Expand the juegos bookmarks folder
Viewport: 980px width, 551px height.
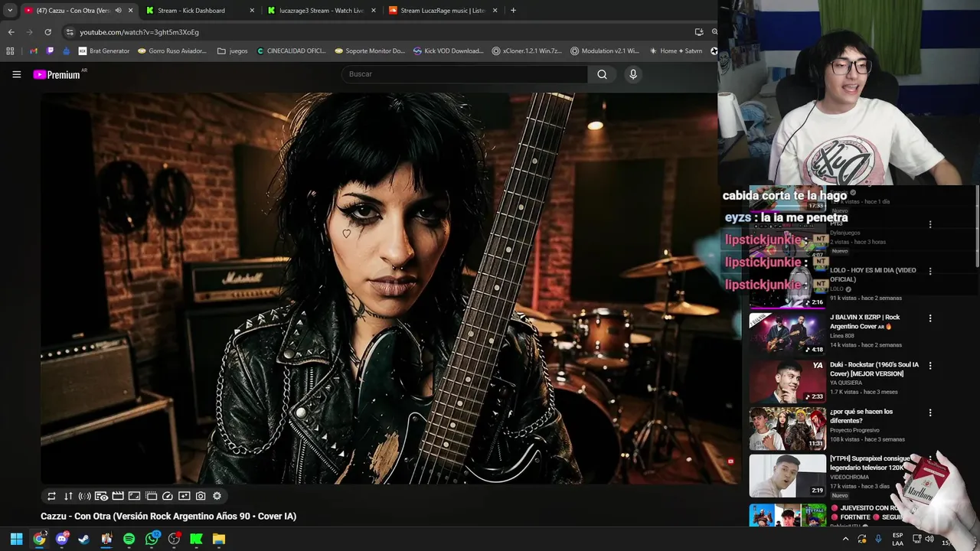coord(233,51)
